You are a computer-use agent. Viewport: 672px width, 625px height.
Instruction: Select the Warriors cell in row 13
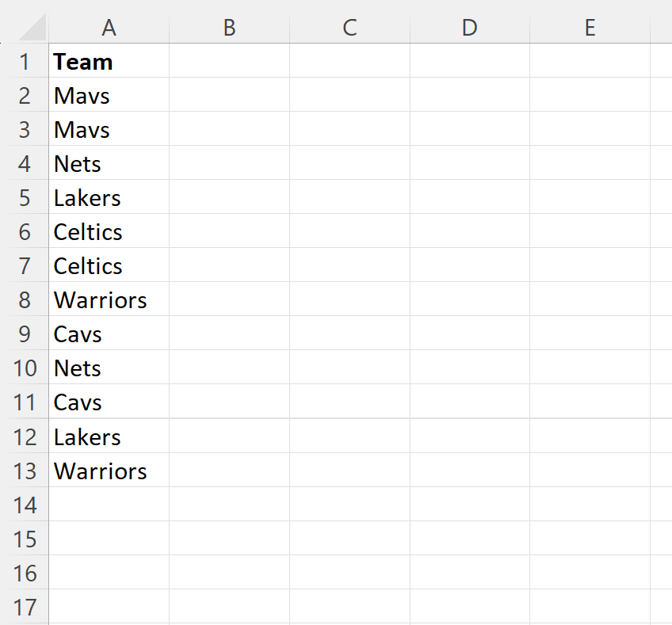109,471
